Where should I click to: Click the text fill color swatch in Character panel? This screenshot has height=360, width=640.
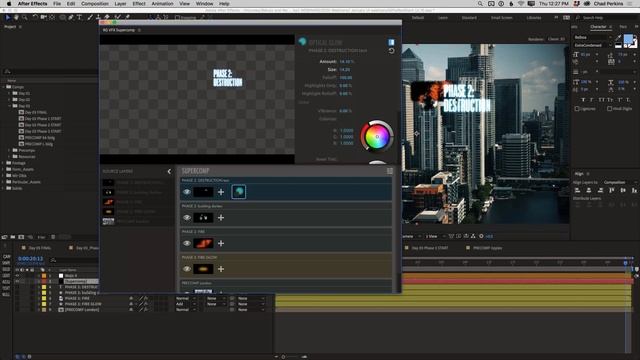[628, 39]
